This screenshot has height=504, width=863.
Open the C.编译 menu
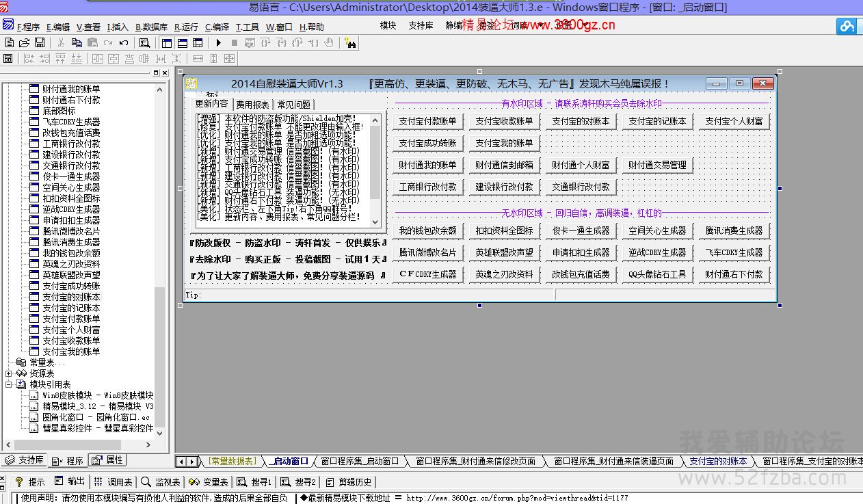coord(217,27)
